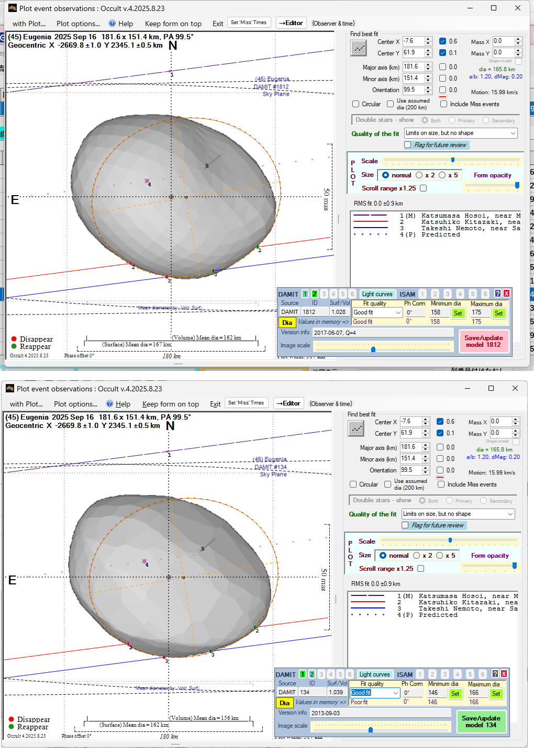The image size is (534, 756).
Task: Tick Include Miss events in lower window
Action: (x=441, y=484)
